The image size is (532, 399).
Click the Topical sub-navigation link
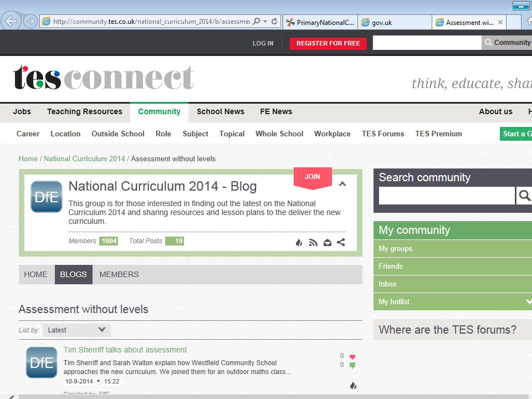(232, 134)
